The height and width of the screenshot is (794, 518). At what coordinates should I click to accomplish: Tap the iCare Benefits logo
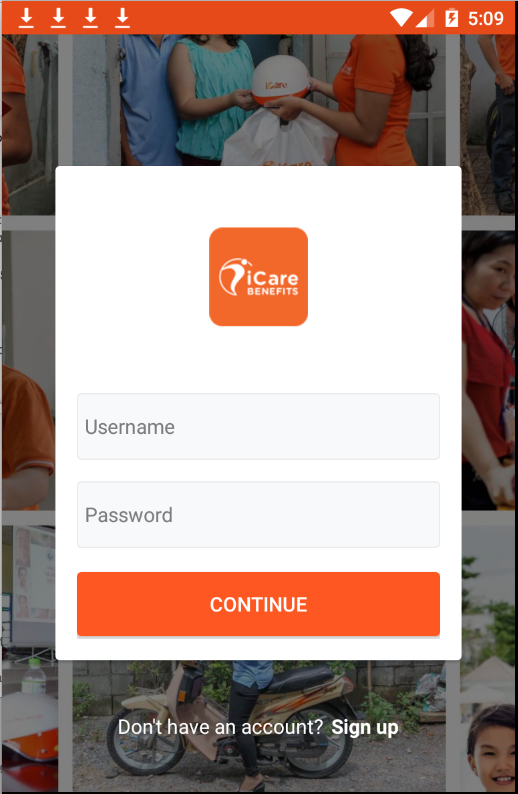tap(258, 276)
